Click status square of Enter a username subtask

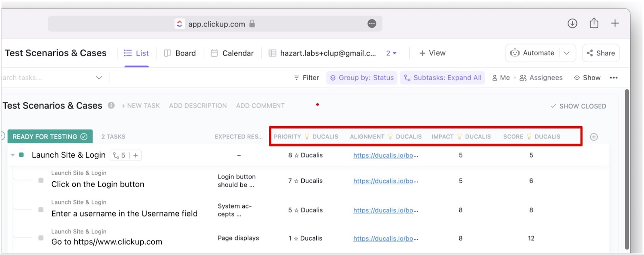pos(41,210)
